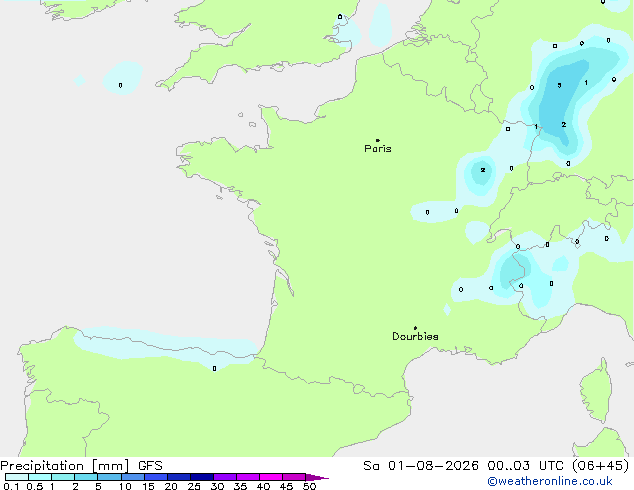Click the purple 30 mm legend swatch

point(225,477)
